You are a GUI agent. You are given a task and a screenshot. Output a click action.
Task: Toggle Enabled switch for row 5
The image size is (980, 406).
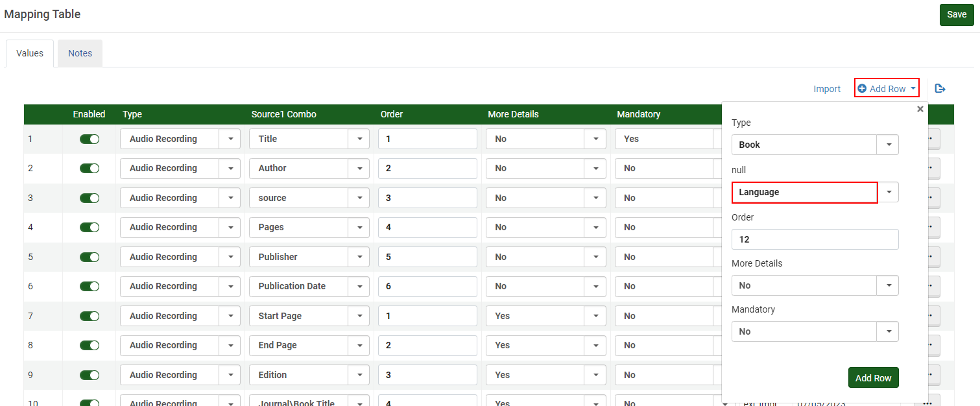tap(90, 257)
